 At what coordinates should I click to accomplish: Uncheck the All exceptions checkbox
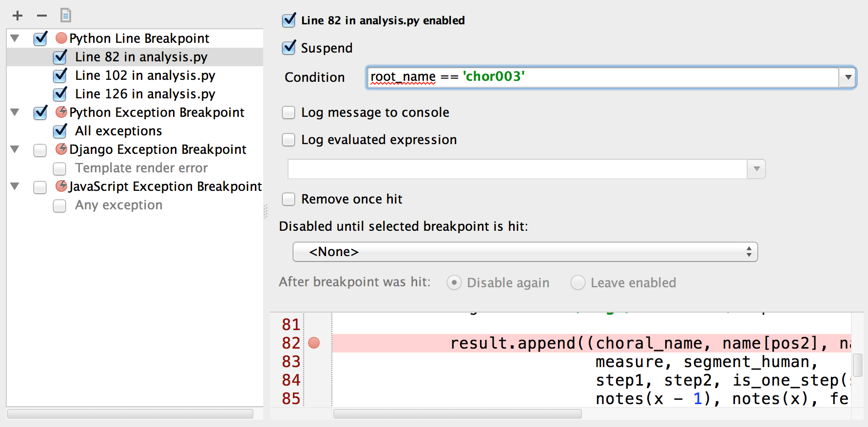[60, 131]
